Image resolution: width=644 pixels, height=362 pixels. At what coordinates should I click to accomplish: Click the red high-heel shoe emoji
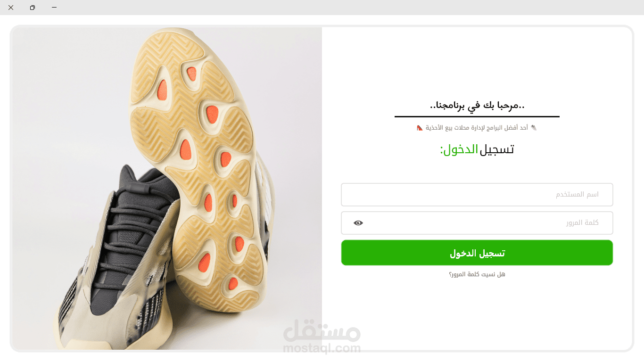coord(420,128)
